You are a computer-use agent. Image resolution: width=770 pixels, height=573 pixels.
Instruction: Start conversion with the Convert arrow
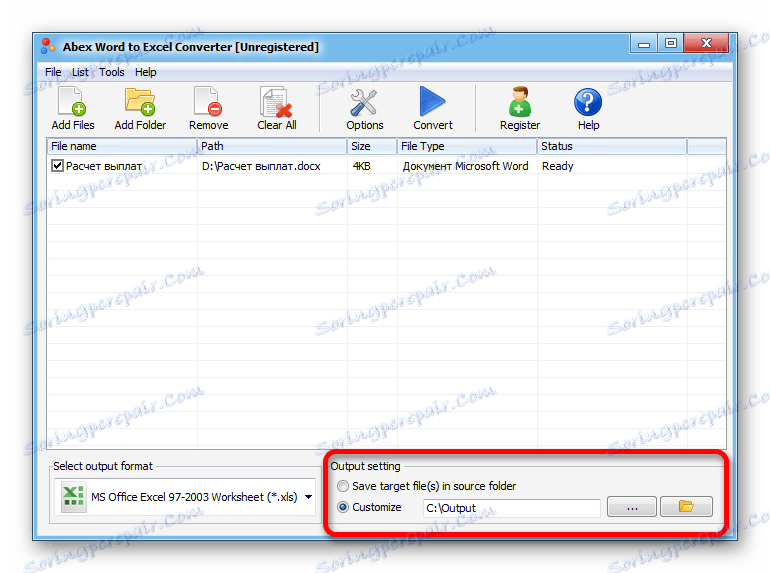(432, 102)
